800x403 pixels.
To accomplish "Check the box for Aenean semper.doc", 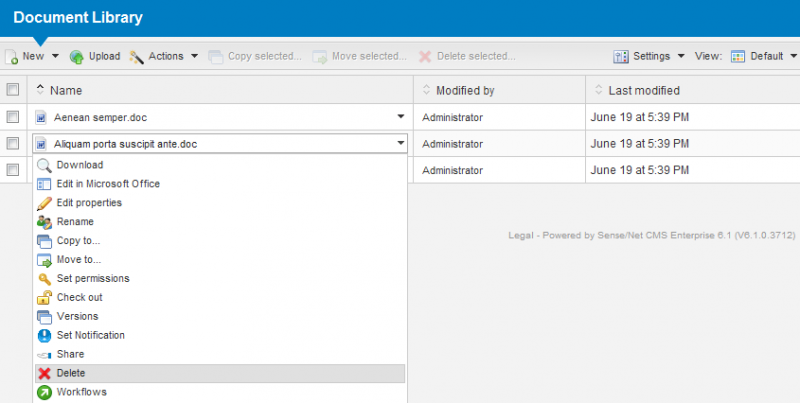I will (13, 117).
